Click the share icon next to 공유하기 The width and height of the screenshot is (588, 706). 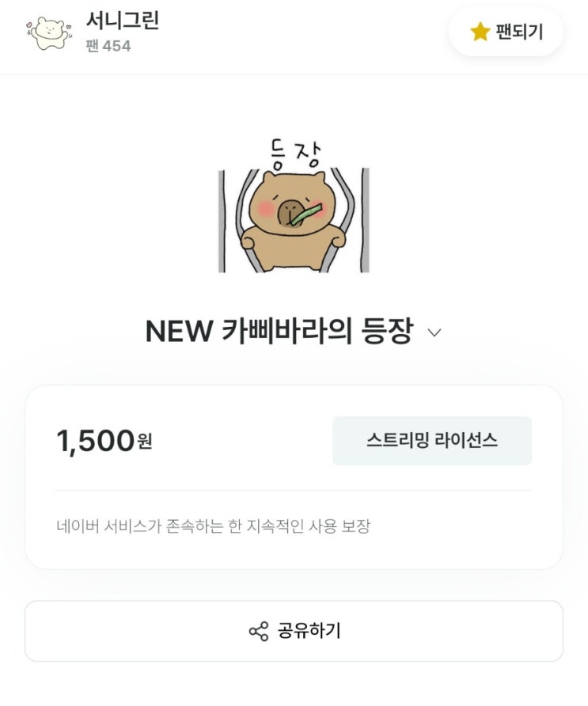(259, 632)
